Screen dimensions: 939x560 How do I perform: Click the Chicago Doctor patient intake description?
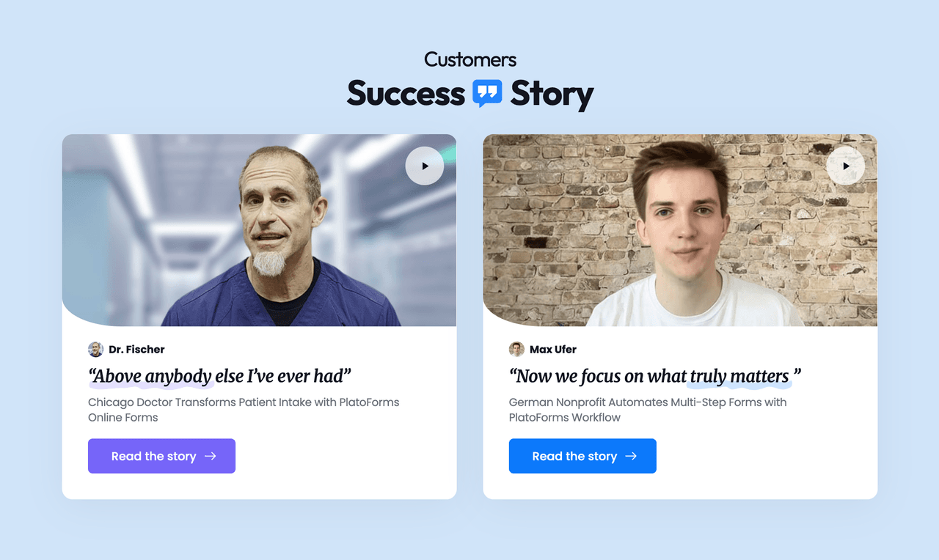coord(243,410)
